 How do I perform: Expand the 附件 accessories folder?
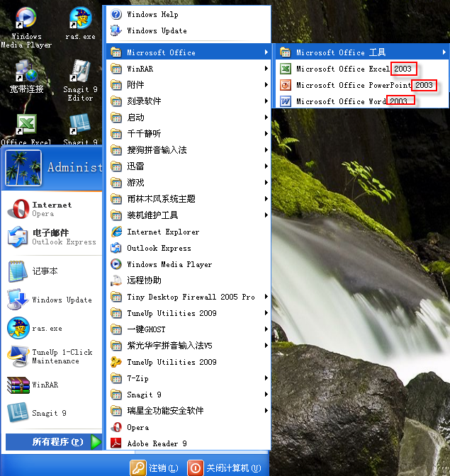pos(189,85)
